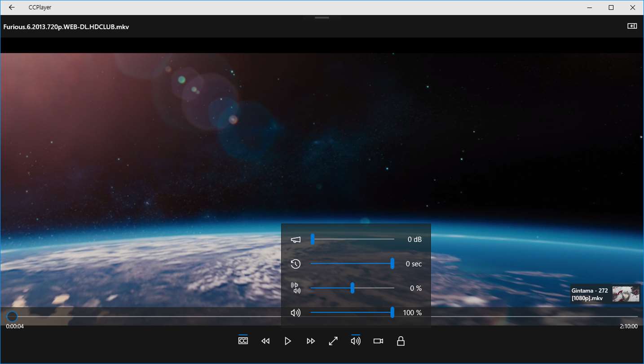Click the 2:10:00 total duration label
Screen dimensions: 644x364
629,326
